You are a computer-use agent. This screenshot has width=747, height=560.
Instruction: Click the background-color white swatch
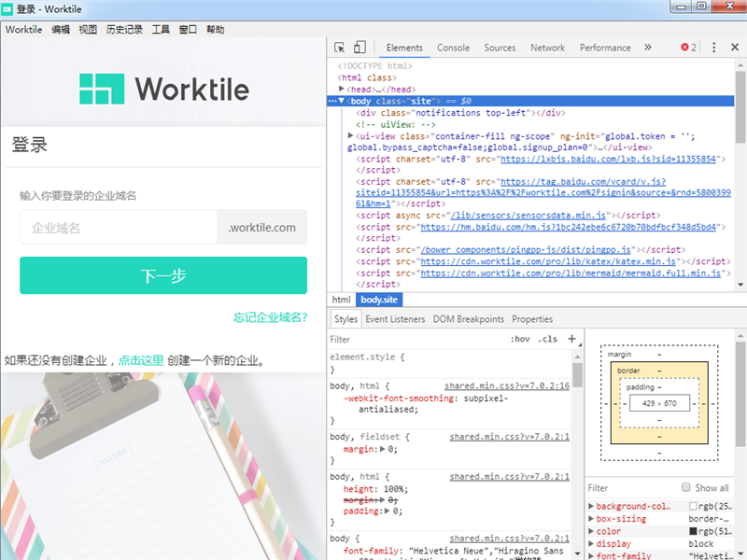[x=693, y=506]
